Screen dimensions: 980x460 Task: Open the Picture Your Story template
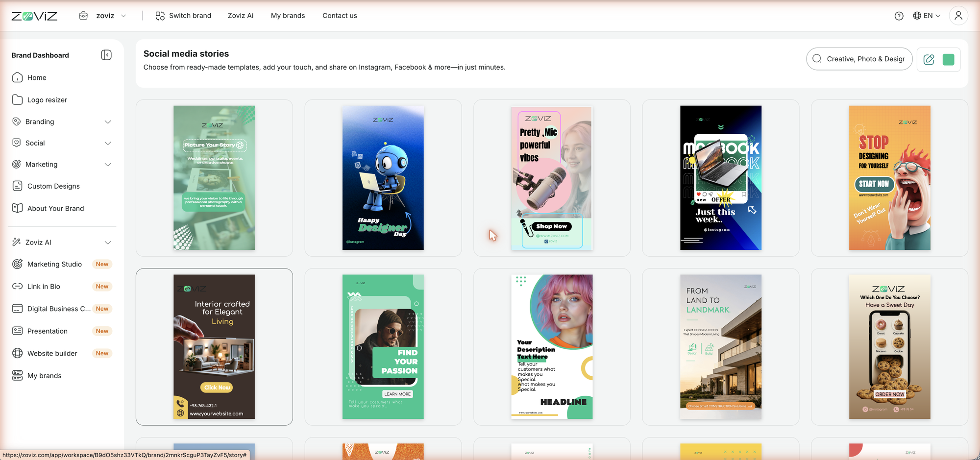214,178
